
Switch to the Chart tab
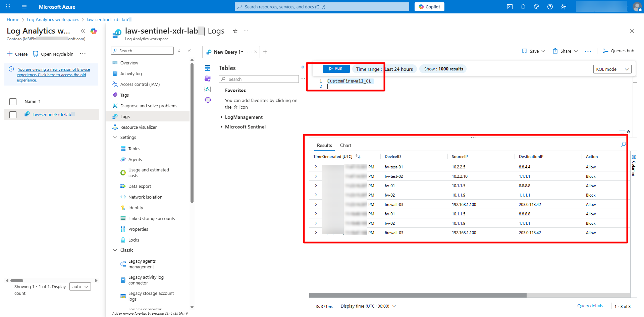(x=345, y=145)
